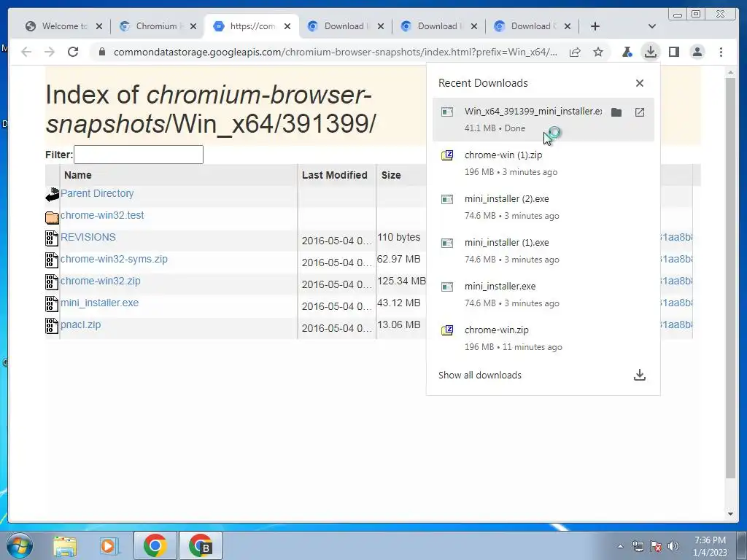Show Win_x64_391399 installer in folder

tap(616, 112)
